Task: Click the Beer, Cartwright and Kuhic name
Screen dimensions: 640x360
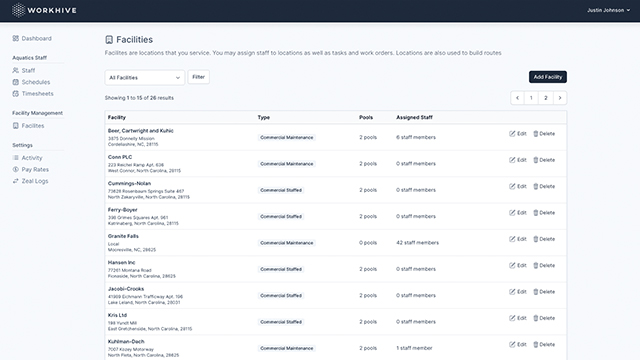Action: pos(140,131)
